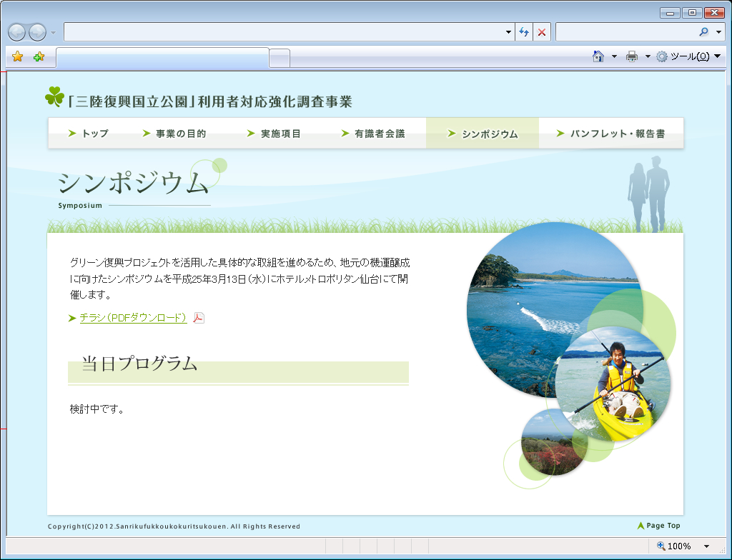
Task: Expand the address bar history dropdown
Action: pyautogui.click(x=508, y=32)
